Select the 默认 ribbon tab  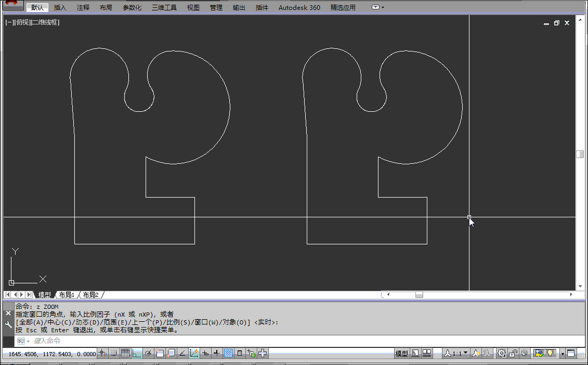pyautogui.click(x=37, y=7)
